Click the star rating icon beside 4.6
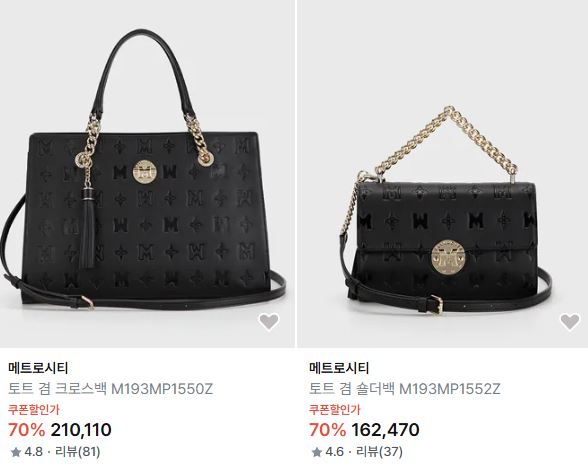The width and height of the screenshot is (588, 473). coord(317,452)
